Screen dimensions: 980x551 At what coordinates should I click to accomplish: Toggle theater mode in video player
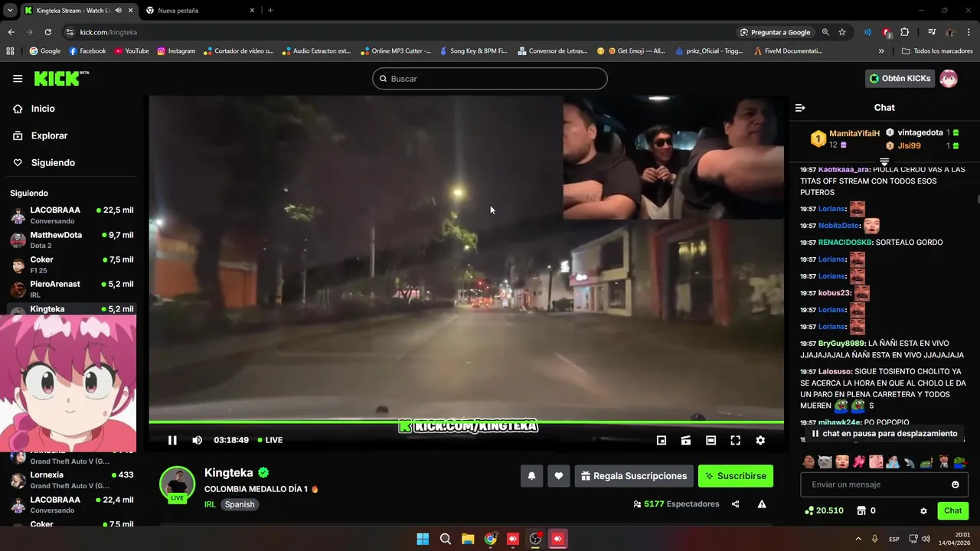point(710,440)
